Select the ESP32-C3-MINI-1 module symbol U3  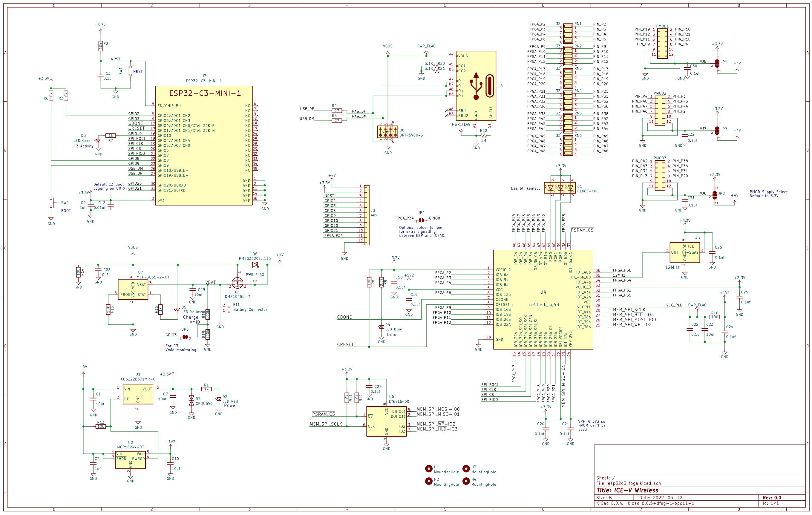click(x=204, y=145)
